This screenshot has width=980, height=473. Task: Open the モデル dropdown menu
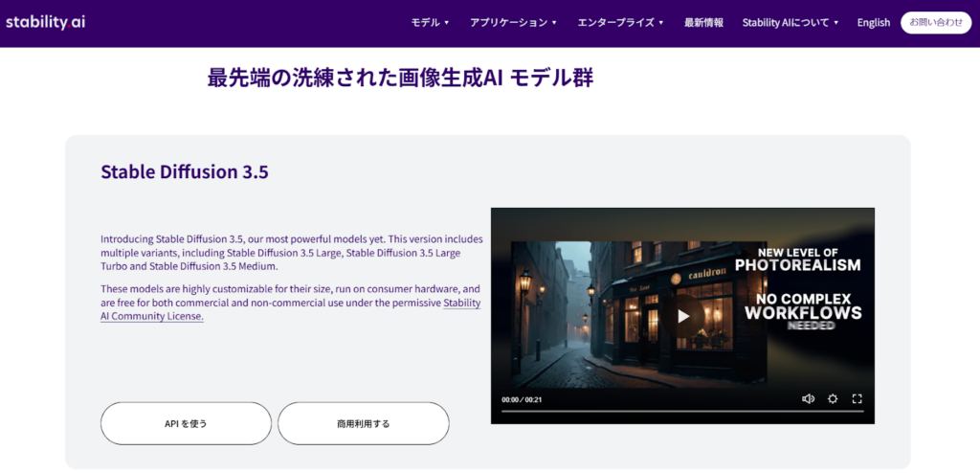tap(430, 23)
